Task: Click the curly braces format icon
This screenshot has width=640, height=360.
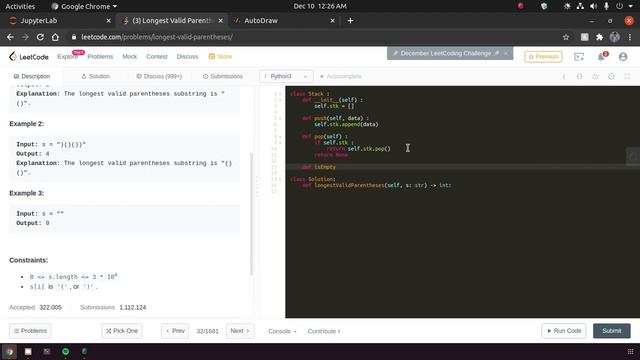Action: pos(579,76)
